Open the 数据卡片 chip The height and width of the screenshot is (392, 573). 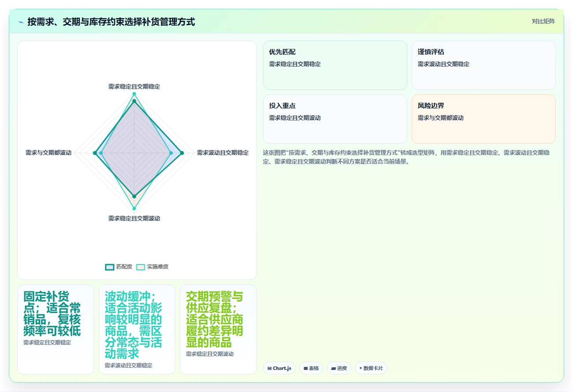point(371,368)
